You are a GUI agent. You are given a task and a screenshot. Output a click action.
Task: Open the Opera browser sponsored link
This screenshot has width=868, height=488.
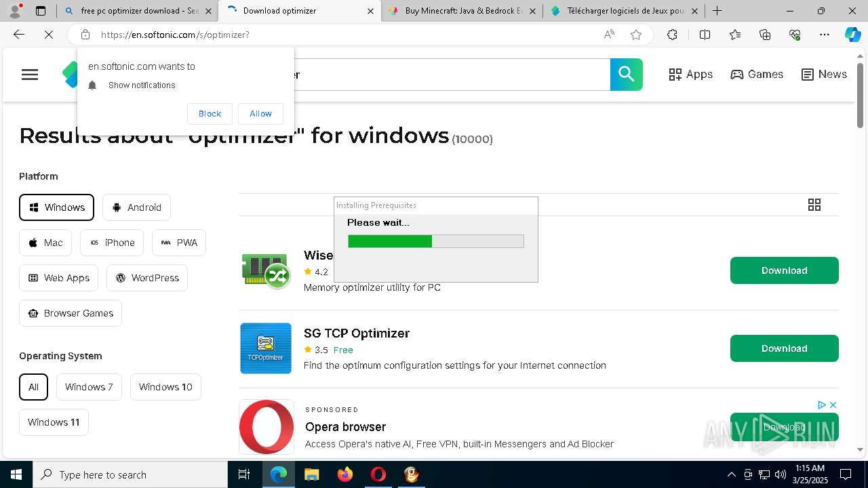pos(345,427)
